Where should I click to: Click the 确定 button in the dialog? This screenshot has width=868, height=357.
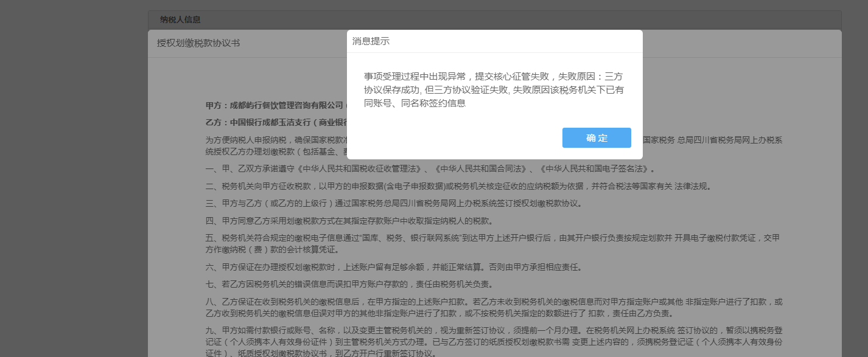point(597,138)
